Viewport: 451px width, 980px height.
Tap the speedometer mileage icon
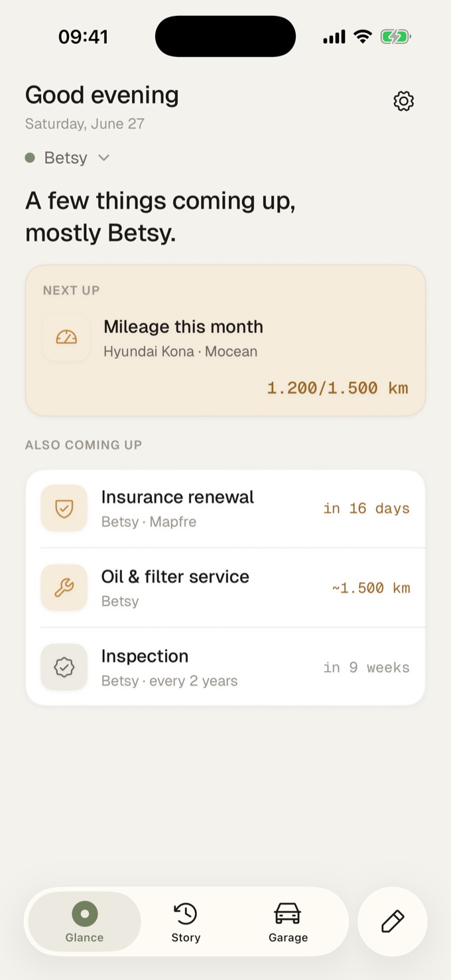pos(66,337)
